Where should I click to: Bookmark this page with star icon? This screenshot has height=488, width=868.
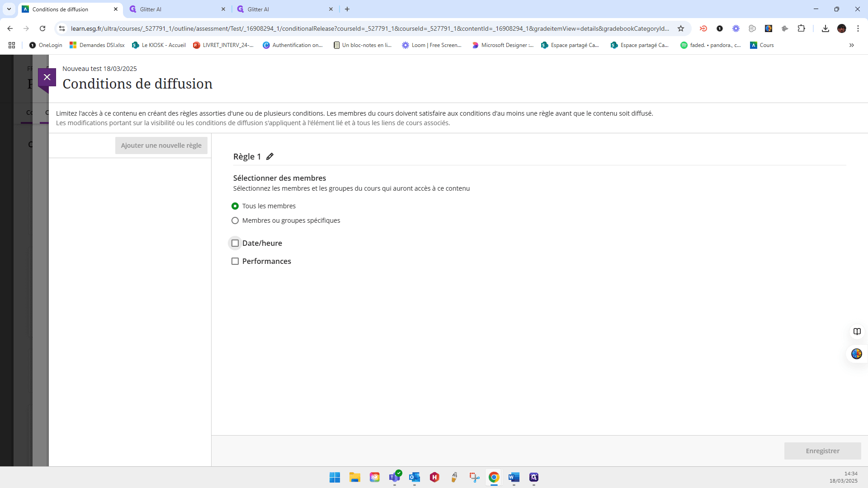[x=681, y=28]
